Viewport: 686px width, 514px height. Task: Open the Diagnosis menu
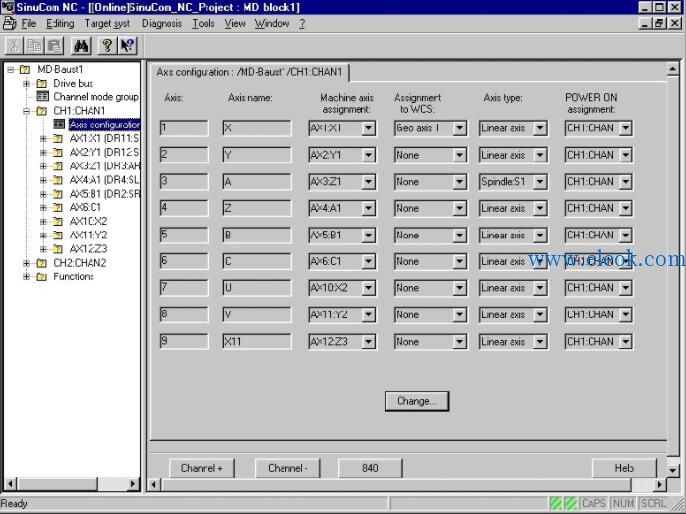coord(161,24)
